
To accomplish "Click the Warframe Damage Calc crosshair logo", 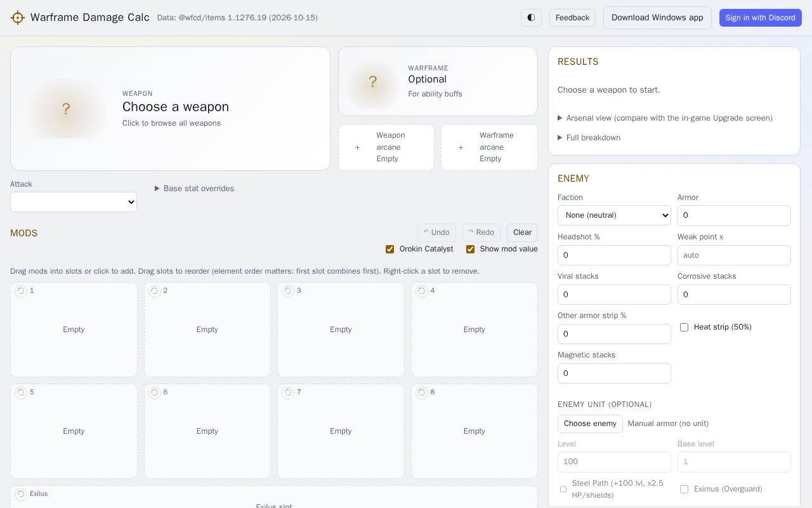I will (18, 18).
